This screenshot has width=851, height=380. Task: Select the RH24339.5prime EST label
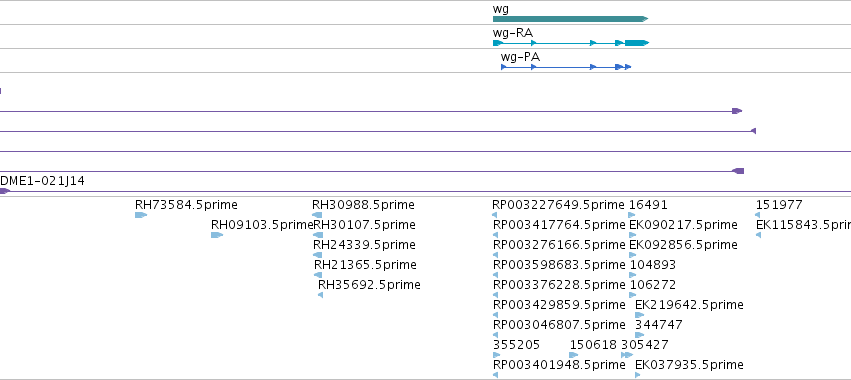tap(364, 245)
